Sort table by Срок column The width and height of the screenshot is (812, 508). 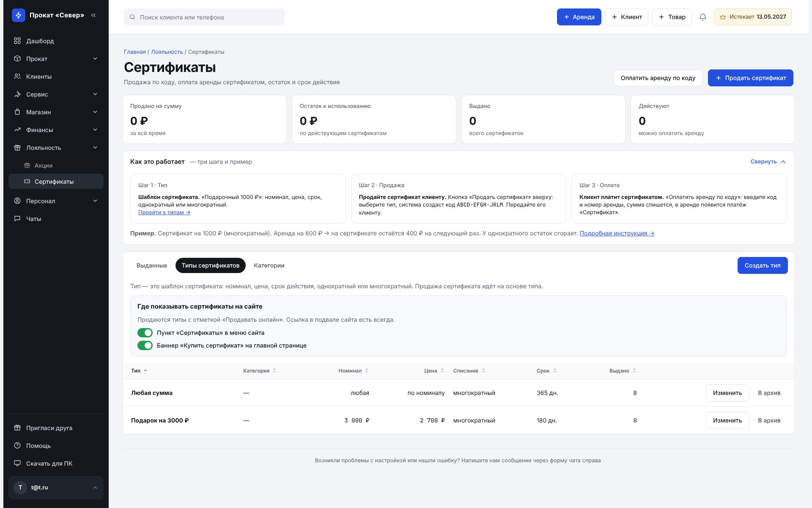pyautogui.click(x=547, y=371)
